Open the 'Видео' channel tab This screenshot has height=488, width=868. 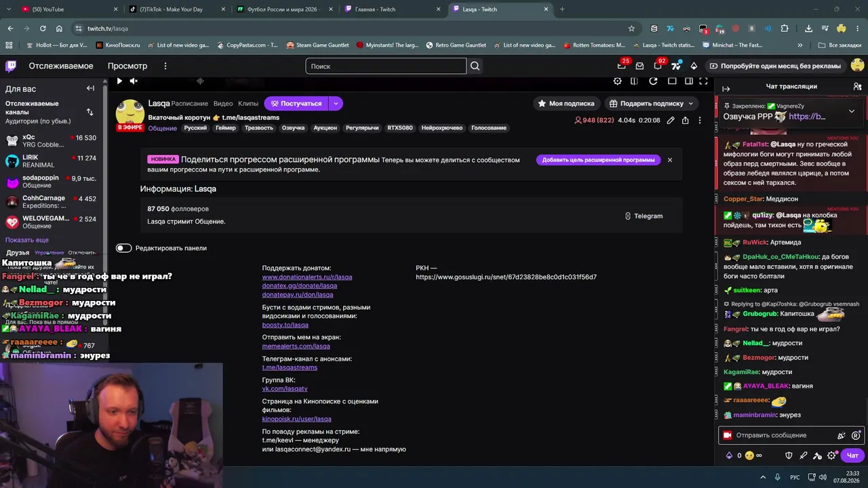coord(223,104)
